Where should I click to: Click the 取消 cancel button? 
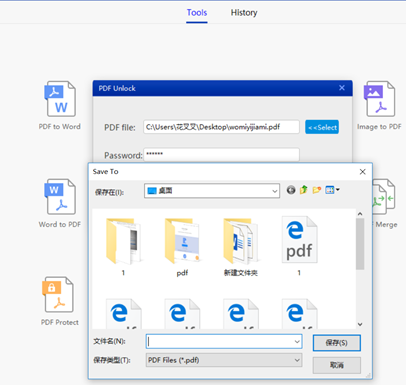[x=337, y=365]
